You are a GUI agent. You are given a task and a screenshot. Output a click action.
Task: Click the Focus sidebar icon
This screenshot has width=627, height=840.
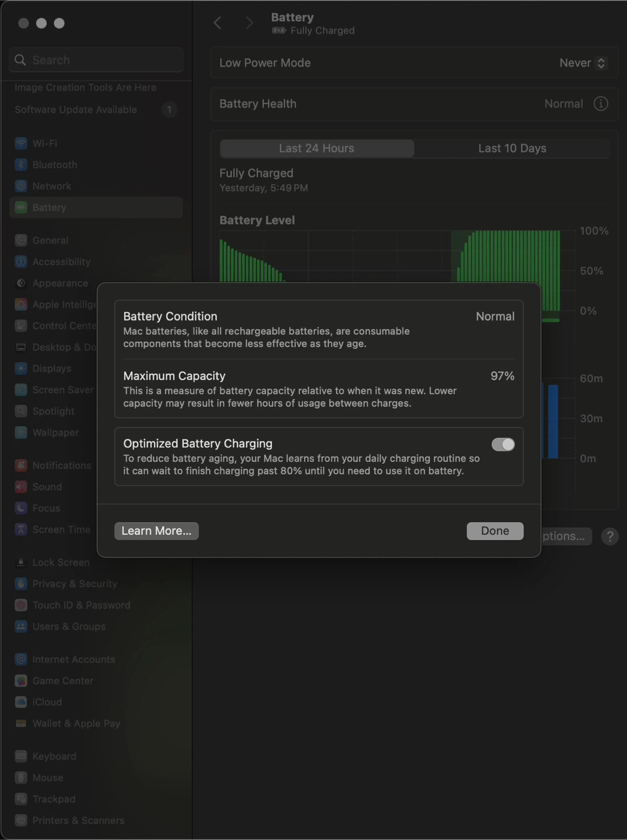21,508
